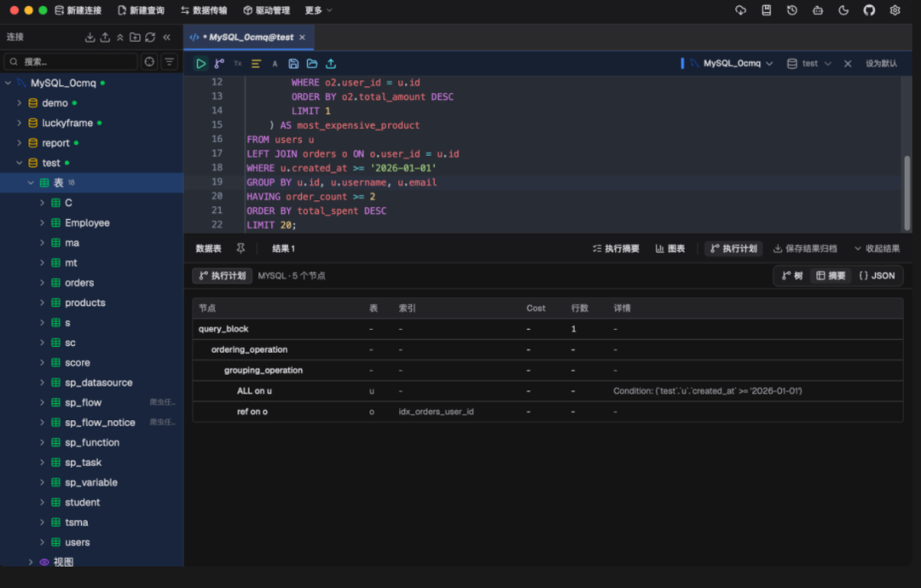Open the filter icon beside search box
Image resolution: width=921 pixels, height=588 pixels.
[x=169, y=61]
